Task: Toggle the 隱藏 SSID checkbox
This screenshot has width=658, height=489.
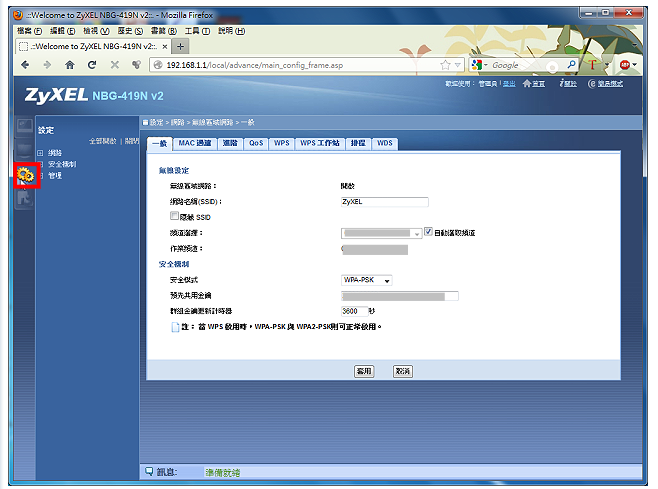Action: coord(174,216)
